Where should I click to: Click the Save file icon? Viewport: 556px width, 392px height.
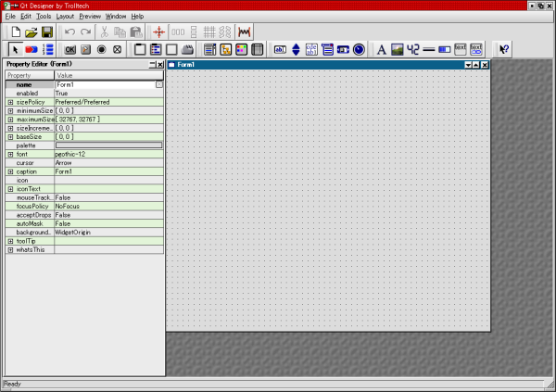46,32
